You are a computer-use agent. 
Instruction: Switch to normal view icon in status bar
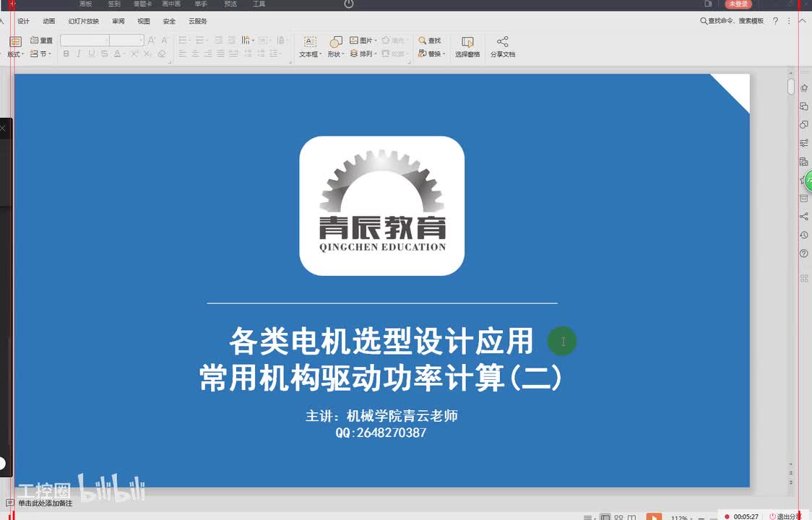605,517
